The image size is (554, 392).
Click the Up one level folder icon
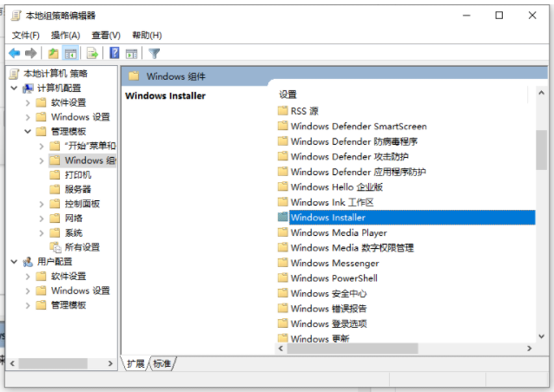[x=53, y=54]
